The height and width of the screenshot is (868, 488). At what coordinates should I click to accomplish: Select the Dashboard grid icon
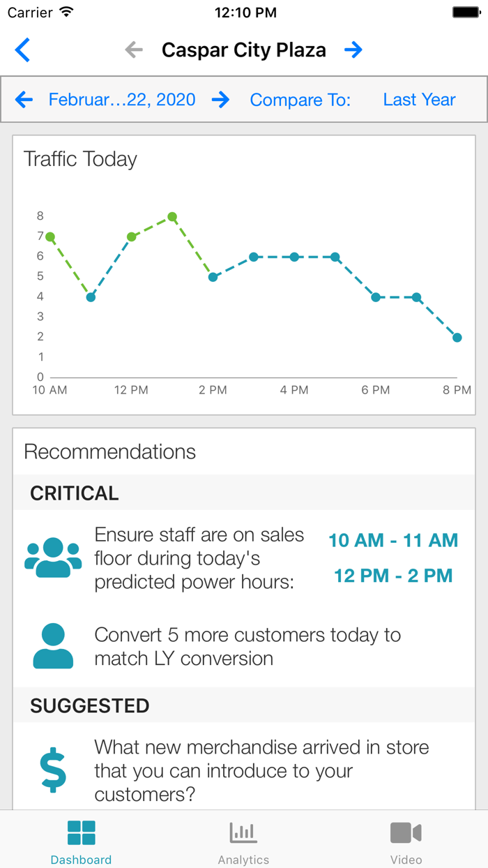81,832
